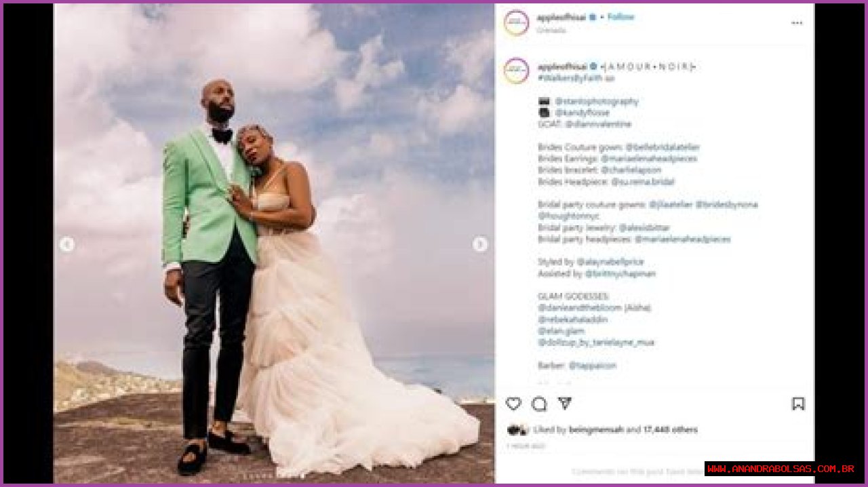Visit the @bellebridalatelier gown tag
The height and width of the screenshot is (487, 868).
pyautogui.click(x=663, y=147)
